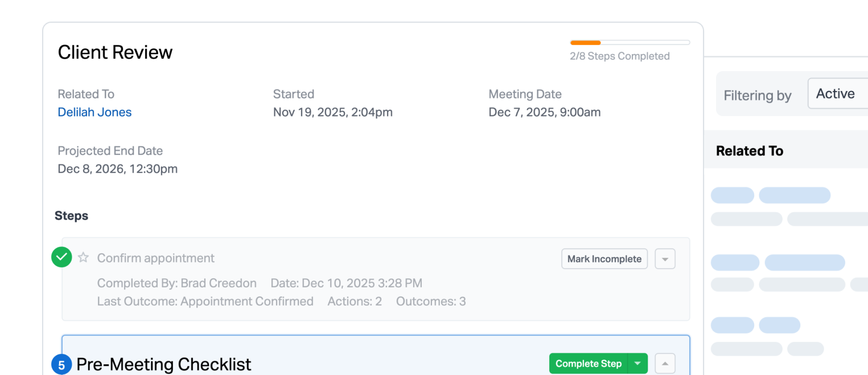The width and height of the screenshot is (868, 375).
Task: Click the Outcomes: 3 count
Action: (431, 301)
